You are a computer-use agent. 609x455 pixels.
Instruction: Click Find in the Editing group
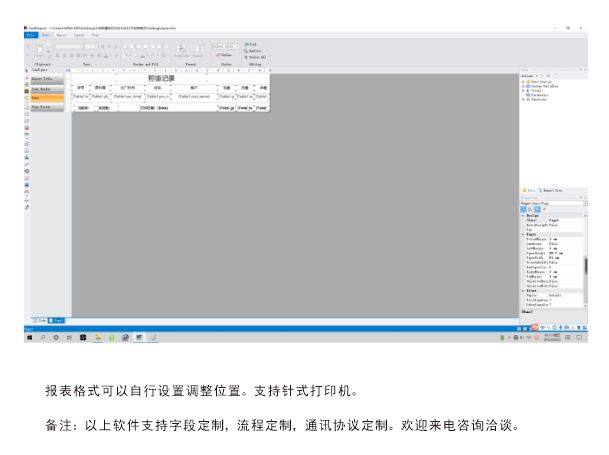(250, 44)
